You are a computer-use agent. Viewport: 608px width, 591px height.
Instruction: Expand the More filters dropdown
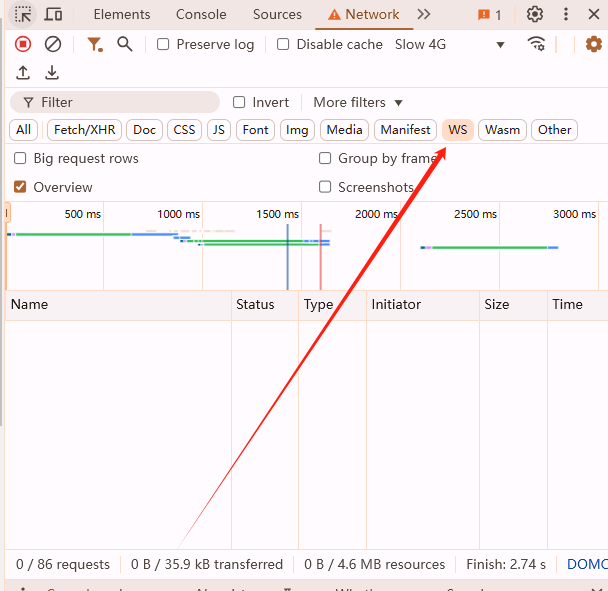click(x=358, y=102)
